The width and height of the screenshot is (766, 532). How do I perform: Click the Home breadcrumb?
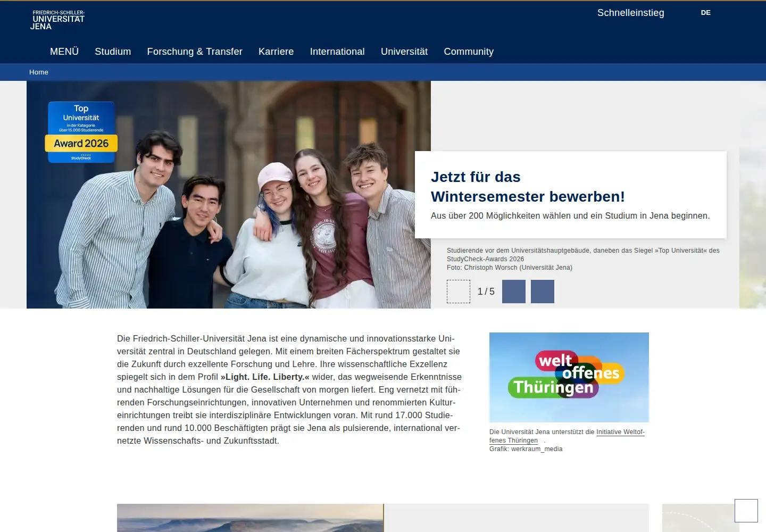pos(39,72)
